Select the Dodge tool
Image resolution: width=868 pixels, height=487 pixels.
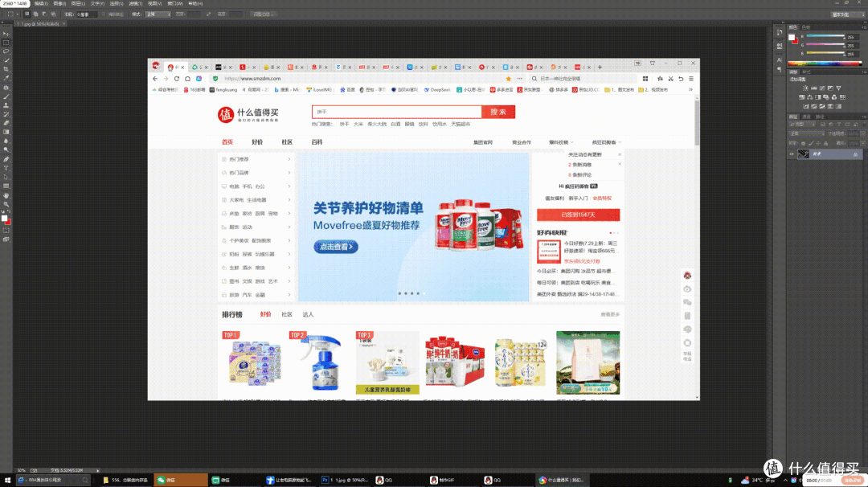coord(6,150)
